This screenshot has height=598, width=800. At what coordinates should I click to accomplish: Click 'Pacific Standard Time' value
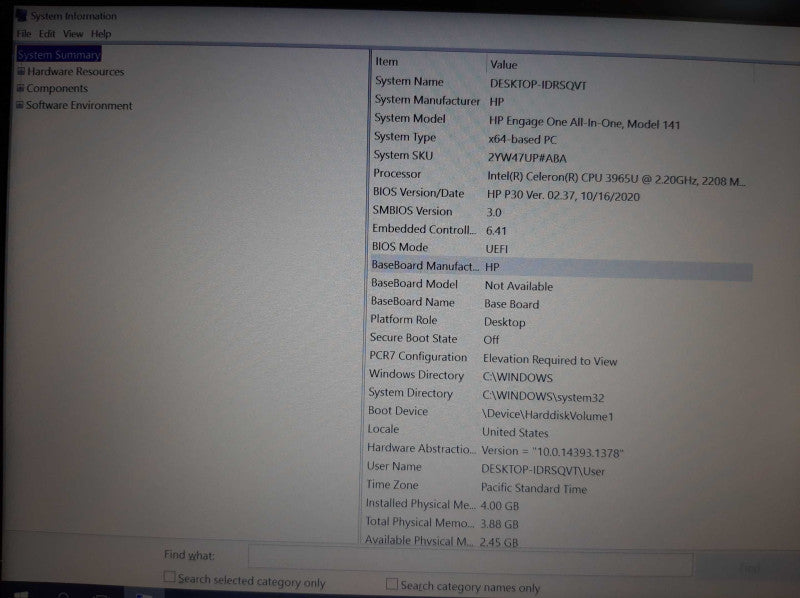534,488
